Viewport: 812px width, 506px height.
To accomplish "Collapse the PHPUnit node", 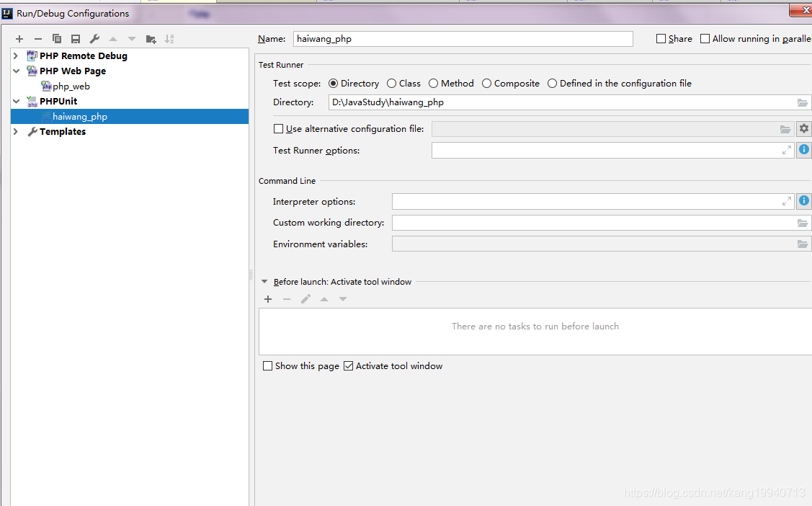I will pyautogui.click(x=16, y=102).
